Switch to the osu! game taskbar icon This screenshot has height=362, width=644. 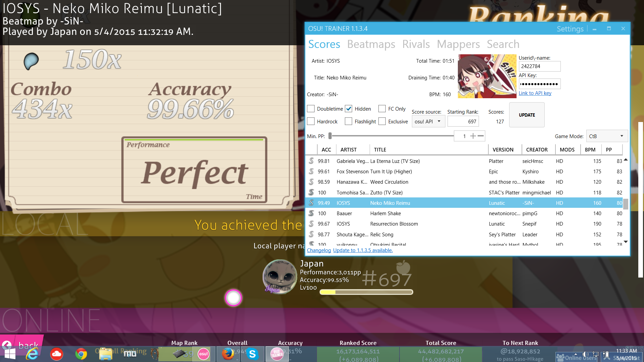[x=203, y=354]
